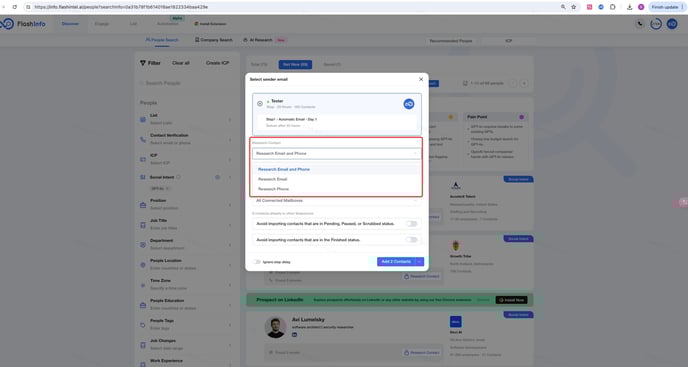The image size is (688, 367).
Task: Select the Recommended People toggle option
Action: click(451, 41)
